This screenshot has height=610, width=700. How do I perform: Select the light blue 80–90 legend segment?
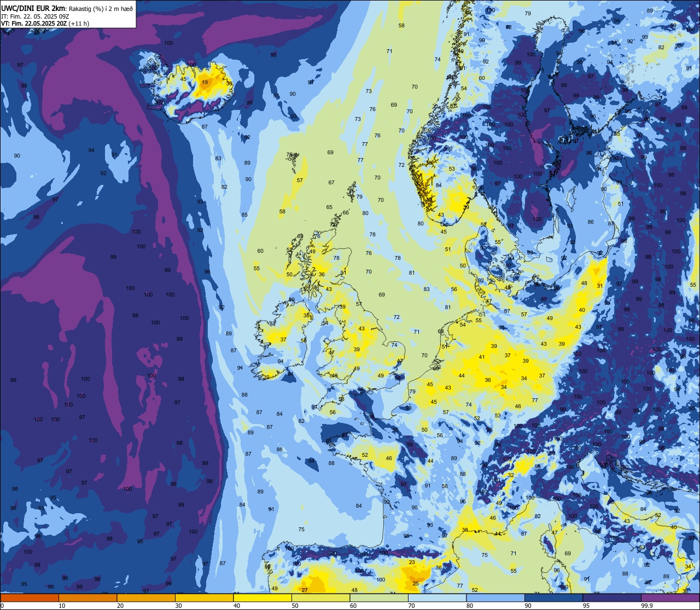tap(495, 597)
